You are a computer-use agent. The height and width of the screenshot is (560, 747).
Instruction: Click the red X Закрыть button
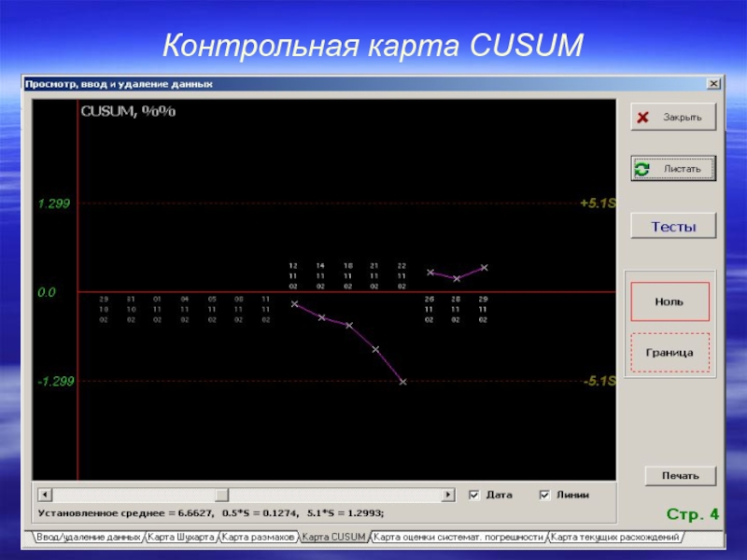click(x=672, y=118)
